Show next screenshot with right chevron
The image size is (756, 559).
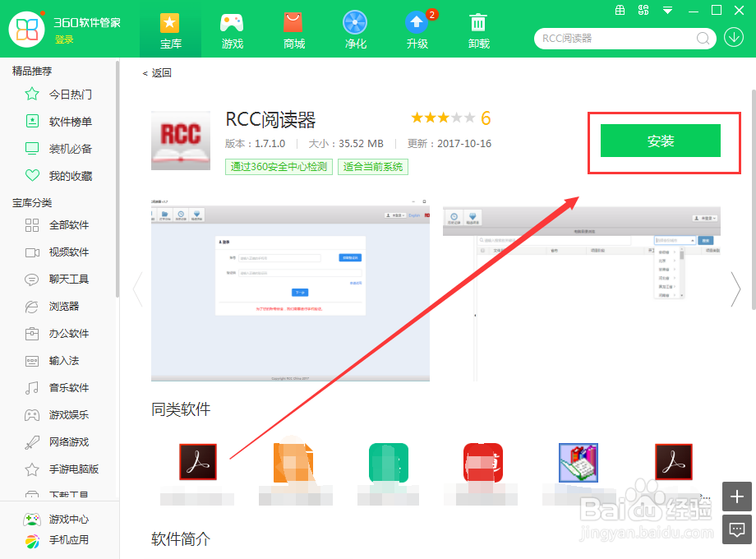coord(735,289)
